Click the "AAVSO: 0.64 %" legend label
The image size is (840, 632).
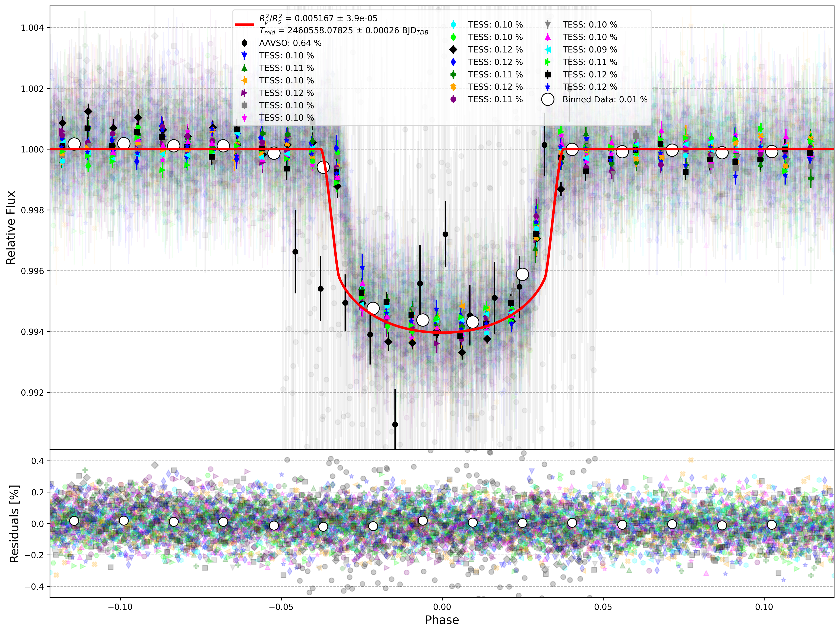pos(290,43)
